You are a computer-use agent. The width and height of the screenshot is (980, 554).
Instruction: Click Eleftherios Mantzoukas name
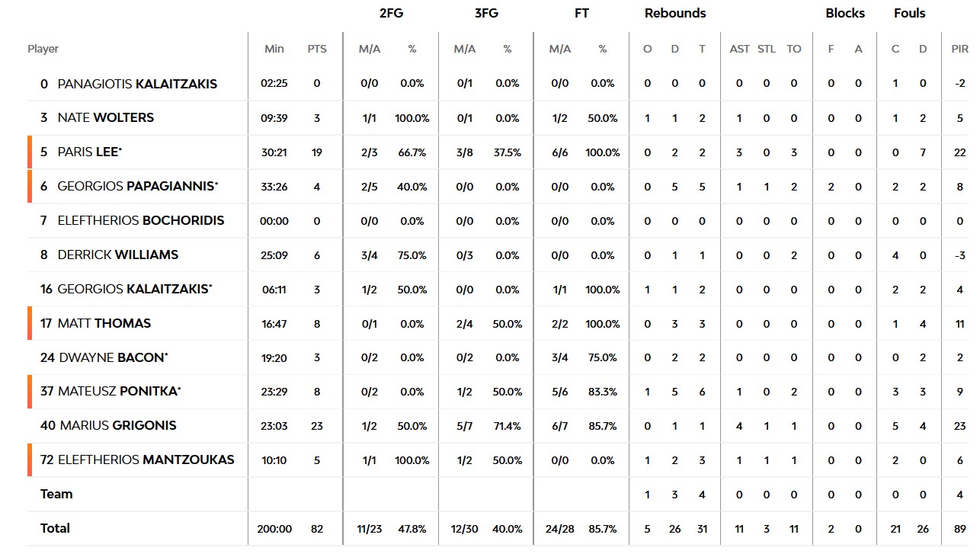click(x=146, y=460)
